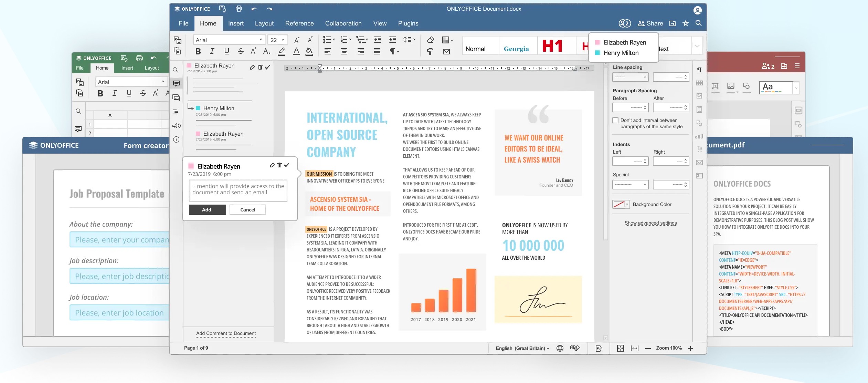Toggle Bold in the document editor toolbar
The image size is (868, 383).
(x=198, y=52)
